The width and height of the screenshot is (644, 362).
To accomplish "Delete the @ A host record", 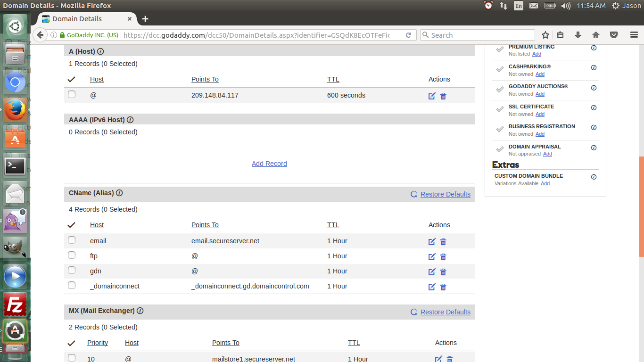I will (443, 96).
